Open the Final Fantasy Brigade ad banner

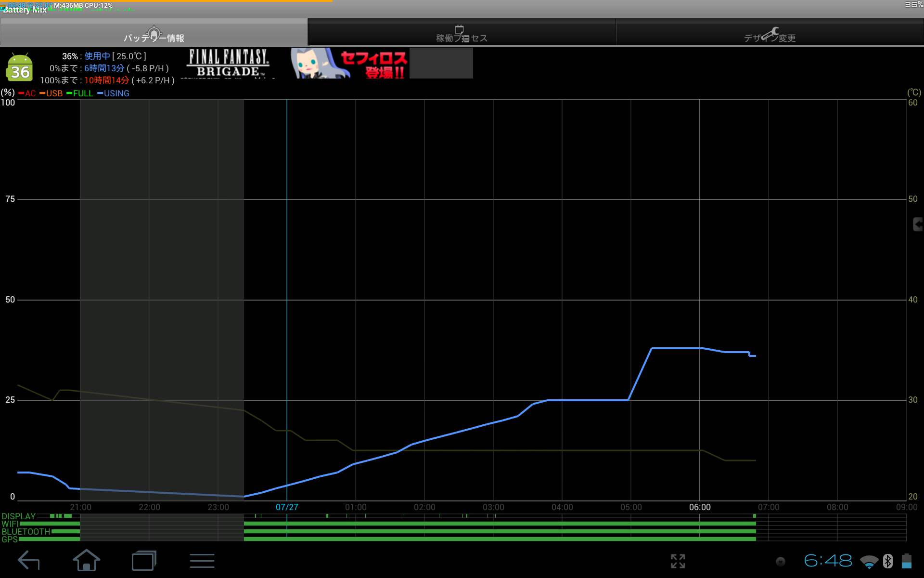click(x=229, y=63)
